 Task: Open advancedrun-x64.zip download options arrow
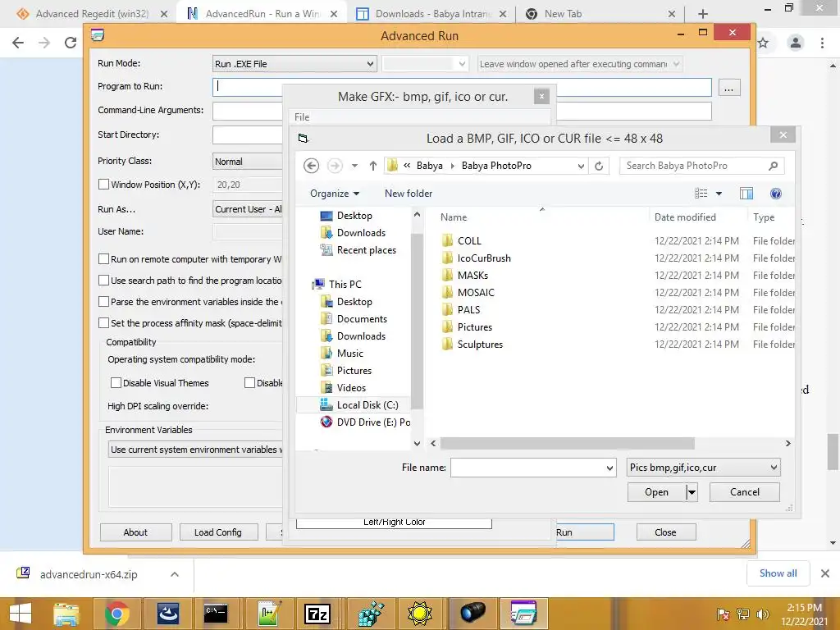(174, 574)
